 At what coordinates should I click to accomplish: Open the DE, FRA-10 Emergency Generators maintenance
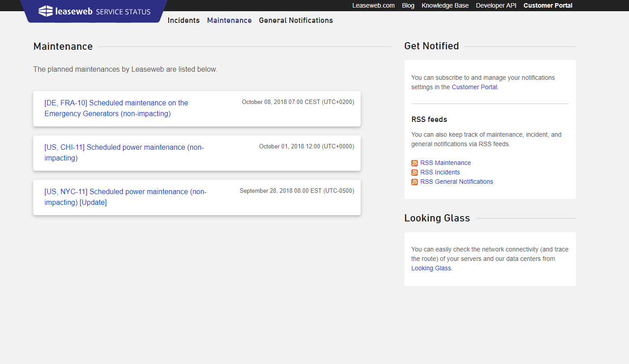click(116, 108)
